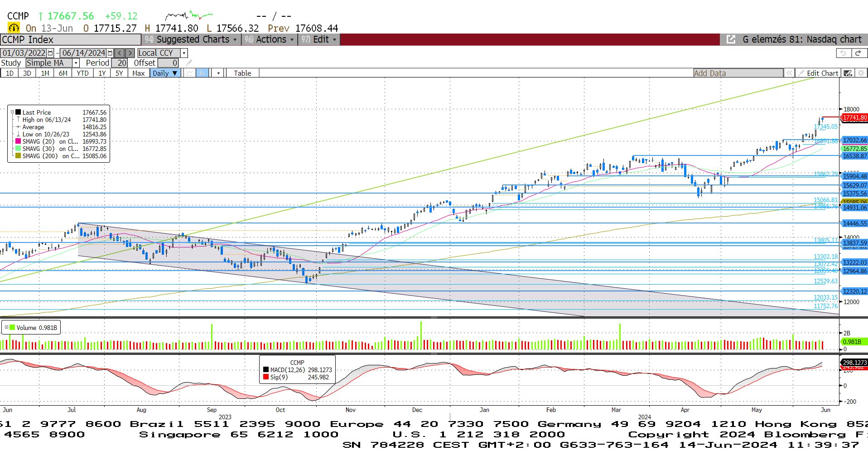868x470 pixels.
Task: Click the redo arrow button
Action: pos(858,53)
